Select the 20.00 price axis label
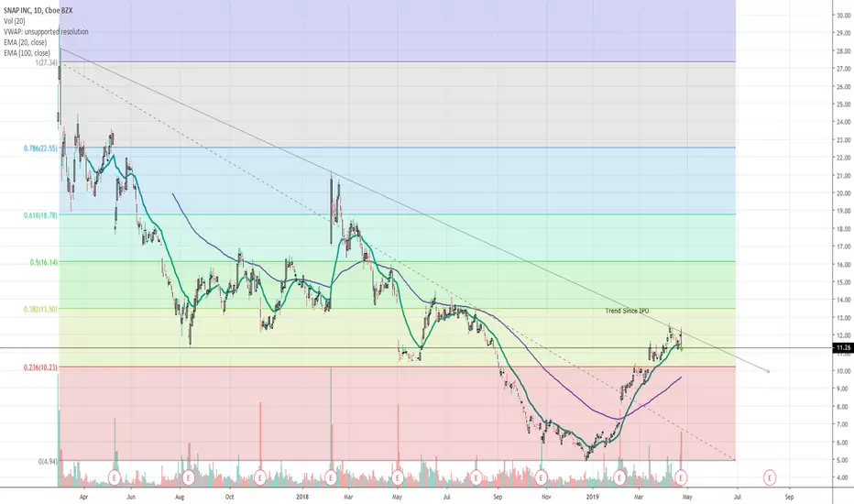Image resolution: width=854 pixels, height=504 pixels. pos(844,192)
